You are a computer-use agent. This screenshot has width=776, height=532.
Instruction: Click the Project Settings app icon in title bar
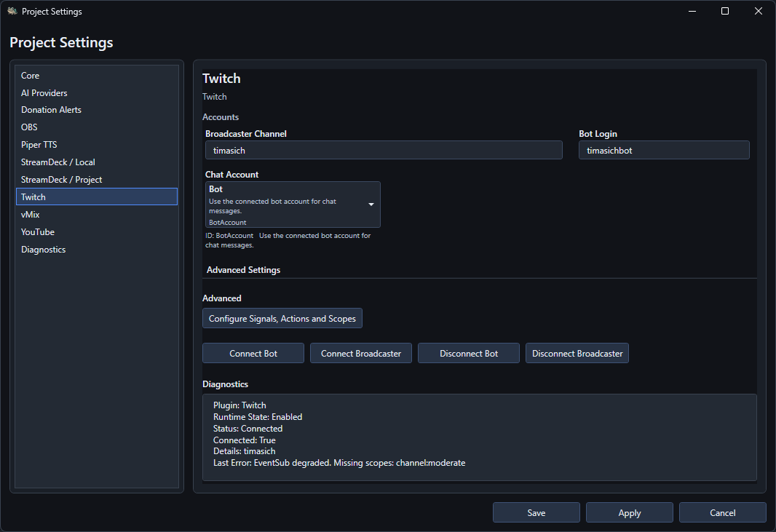[x=12, y=11]
